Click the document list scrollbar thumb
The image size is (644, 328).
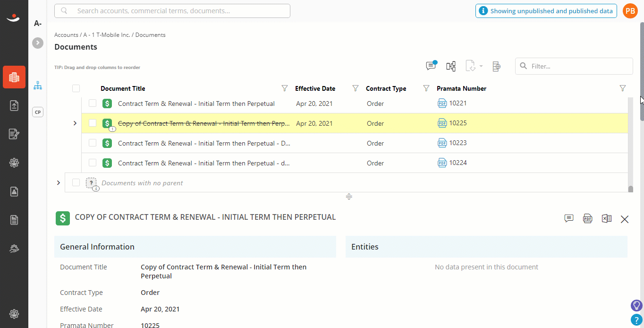coord(630,190)
